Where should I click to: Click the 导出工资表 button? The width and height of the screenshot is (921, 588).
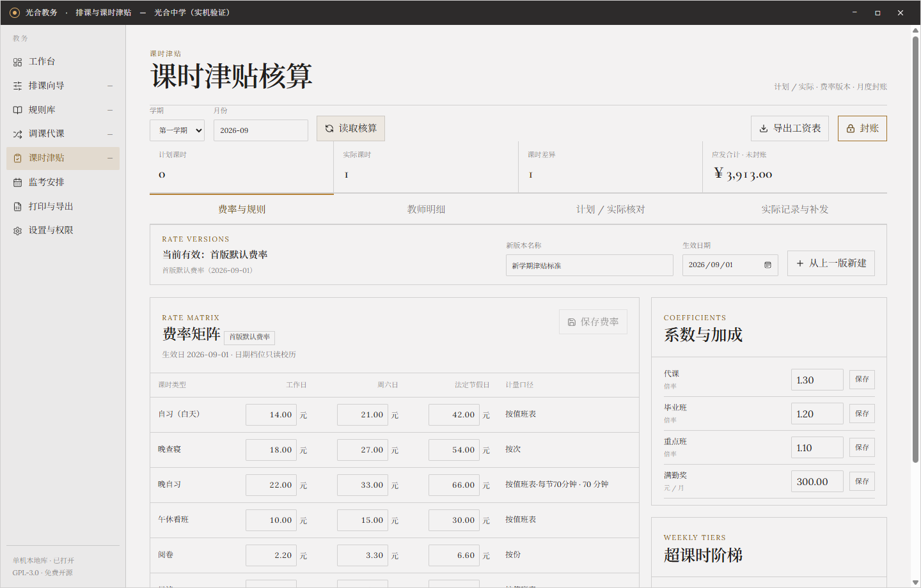(x=790, y=128)
